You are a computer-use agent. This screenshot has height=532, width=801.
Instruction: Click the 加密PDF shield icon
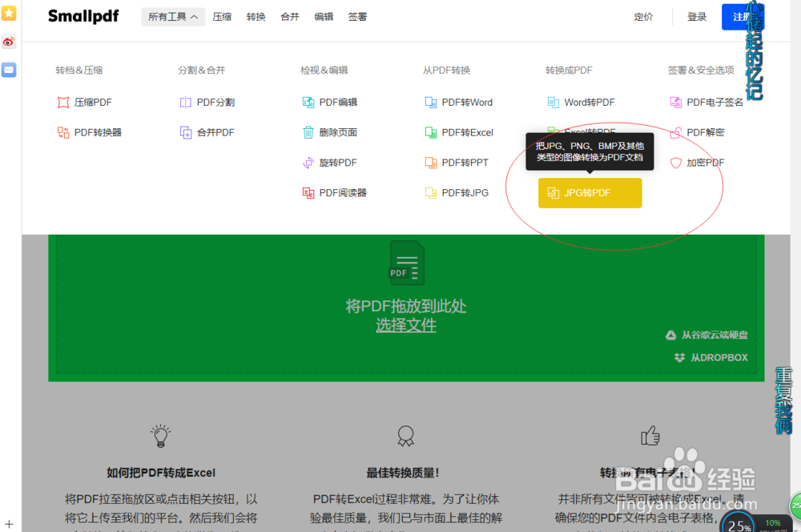[676, 163]
